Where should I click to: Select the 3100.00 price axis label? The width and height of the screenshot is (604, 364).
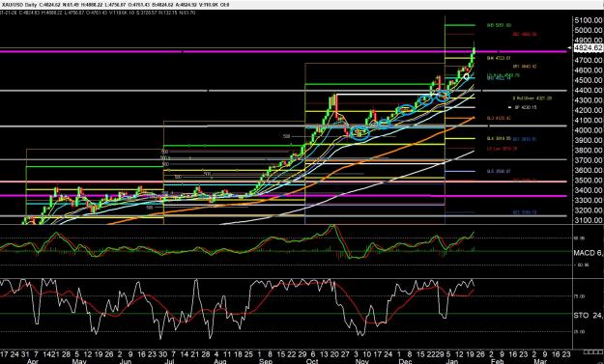pyautogui.click(x=588, y=220)
